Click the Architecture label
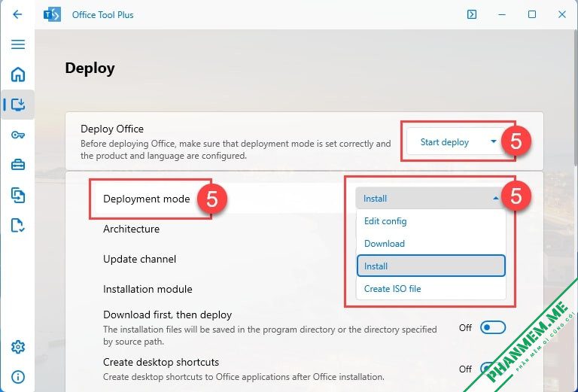Viewport: 578px width, 392px height. pos(131,229)
